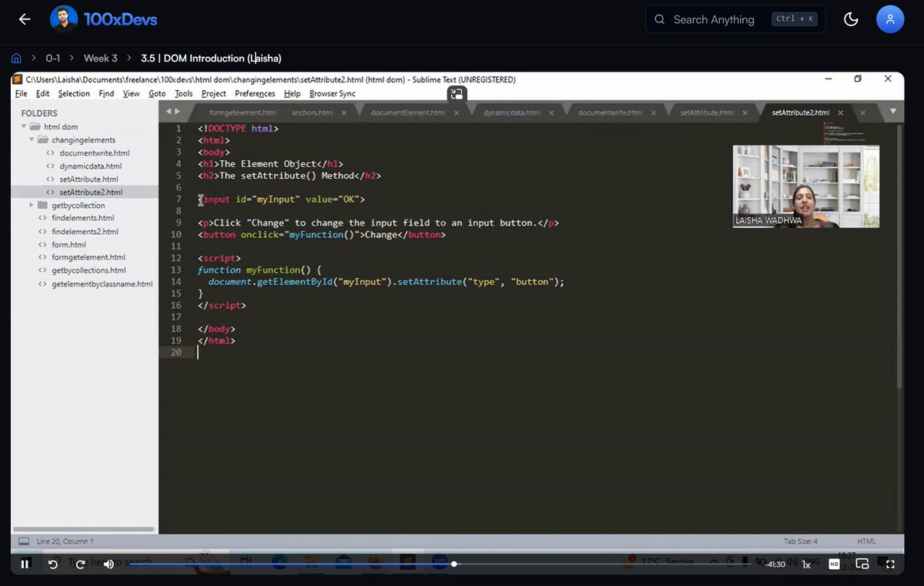Click the DOM Introduction (Laisha) breadcrumb
The width and height of the screenshot is (924, 586).
211,58
